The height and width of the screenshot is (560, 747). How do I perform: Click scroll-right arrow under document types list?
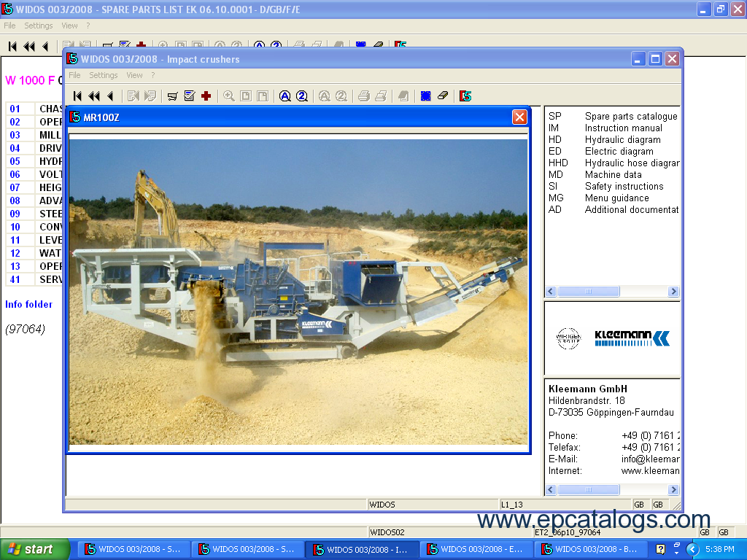(x=673, y=291)
